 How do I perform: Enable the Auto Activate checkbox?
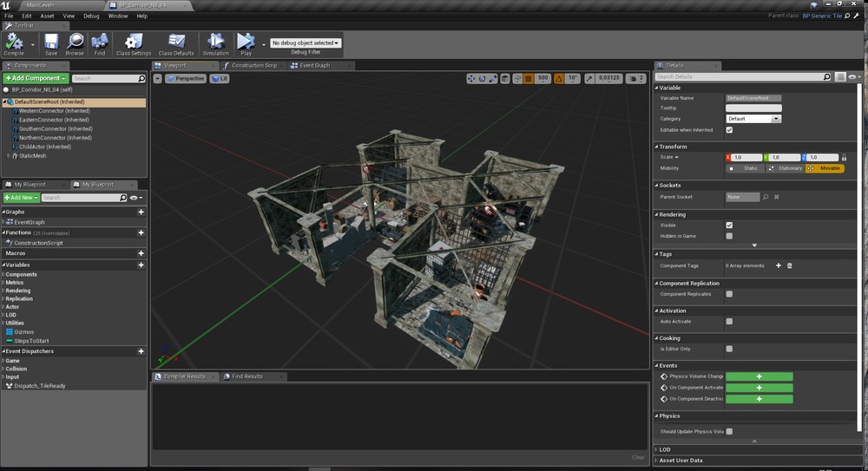[729, 321]
